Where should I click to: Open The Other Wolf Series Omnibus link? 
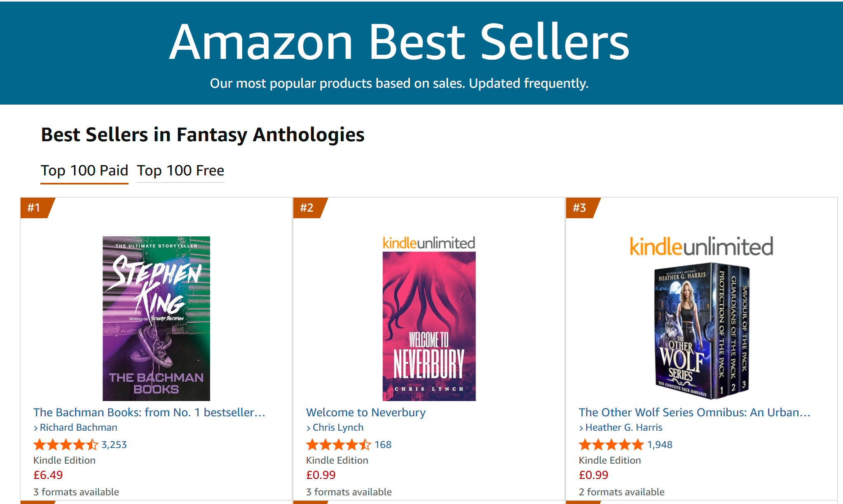695,412
